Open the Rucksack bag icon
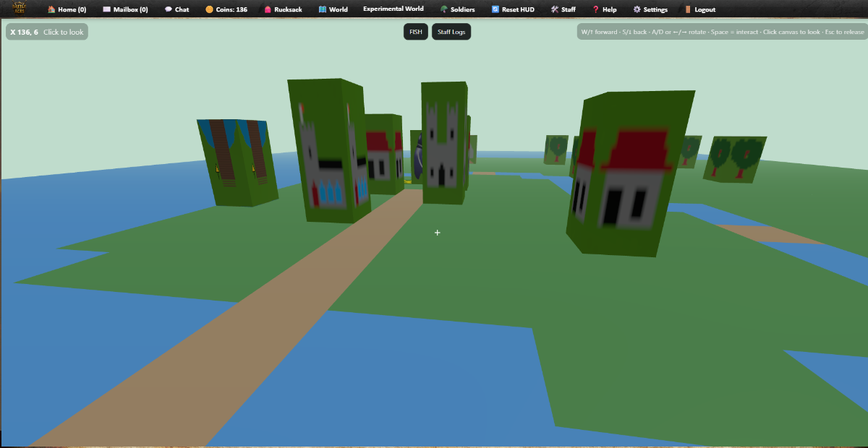 [268, 9]
